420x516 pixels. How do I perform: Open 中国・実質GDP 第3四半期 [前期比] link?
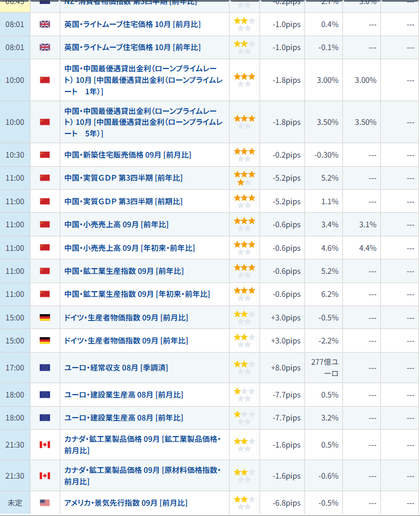tap(123, 201)
